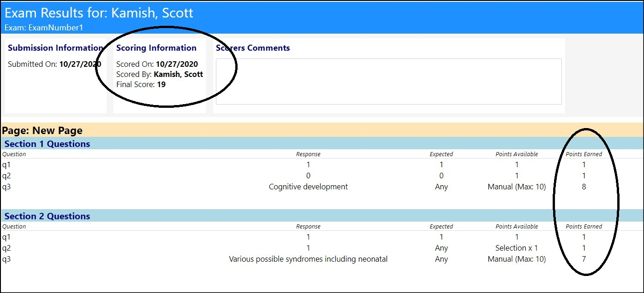Click the 'Cognitive development' response
This screenshot has width=644, height=293.
click(x=308, y=187)
